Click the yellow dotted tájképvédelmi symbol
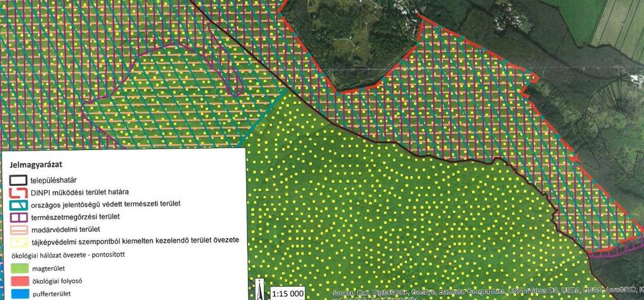 (18, 241)
